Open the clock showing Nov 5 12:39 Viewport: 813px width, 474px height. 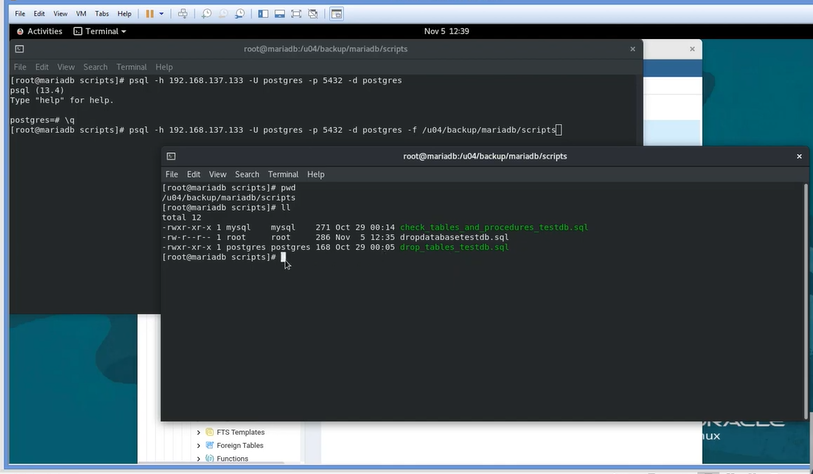(x=446, y=31)
